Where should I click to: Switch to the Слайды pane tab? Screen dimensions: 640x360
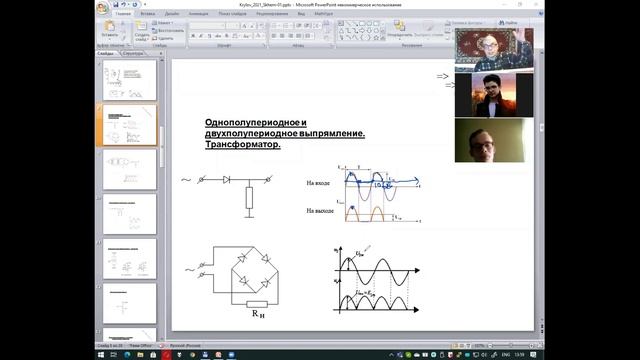pos(106,53)
